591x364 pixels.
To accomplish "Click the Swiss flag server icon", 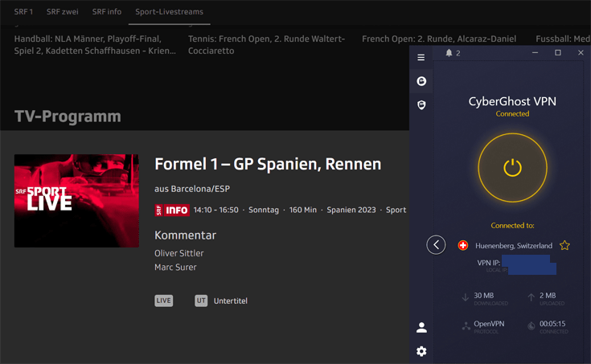I will [x=463, y=245].
